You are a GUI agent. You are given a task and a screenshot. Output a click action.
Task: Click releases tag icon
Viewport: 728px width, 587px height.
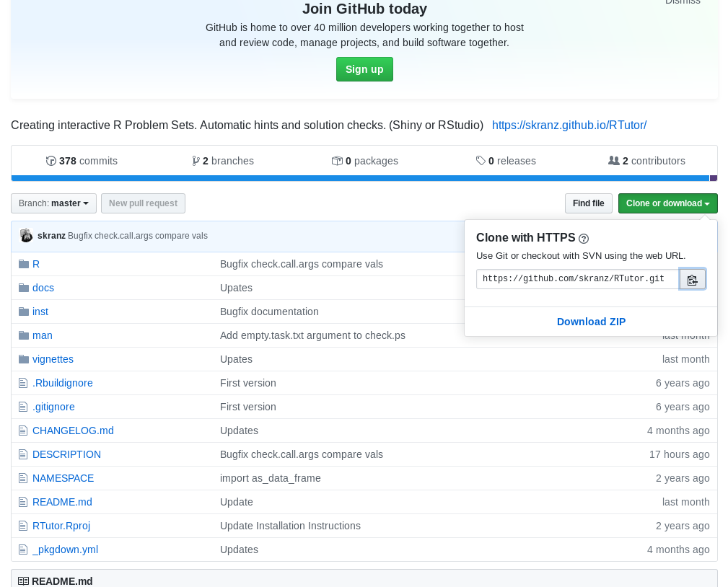pos(481,161)
